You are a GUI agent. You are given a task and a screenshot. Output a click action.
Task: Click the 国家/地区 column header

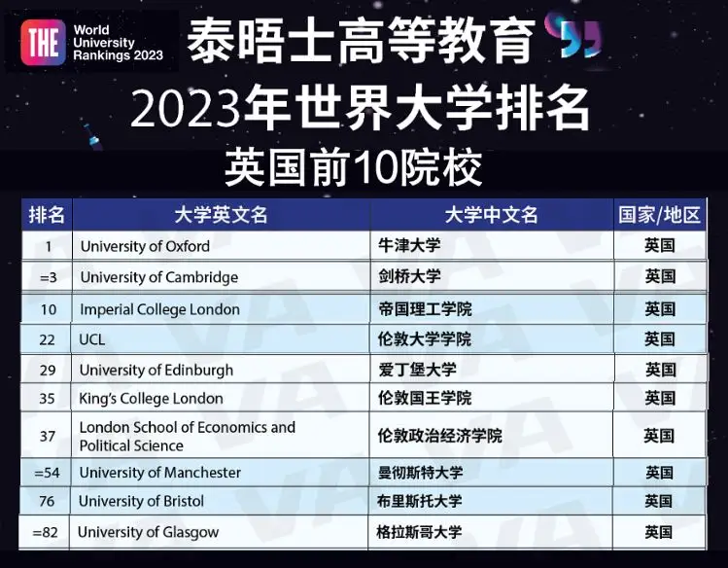click(659, 215)
